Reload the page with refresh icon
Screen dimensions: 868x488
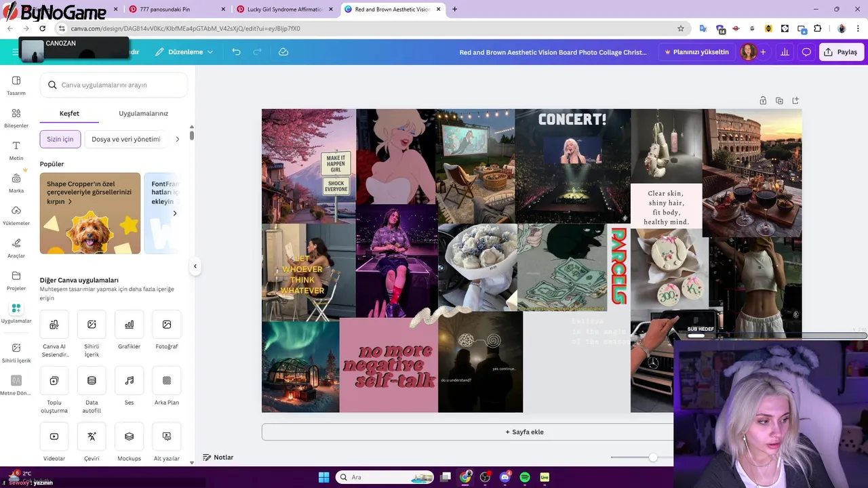tap(42, 28)
